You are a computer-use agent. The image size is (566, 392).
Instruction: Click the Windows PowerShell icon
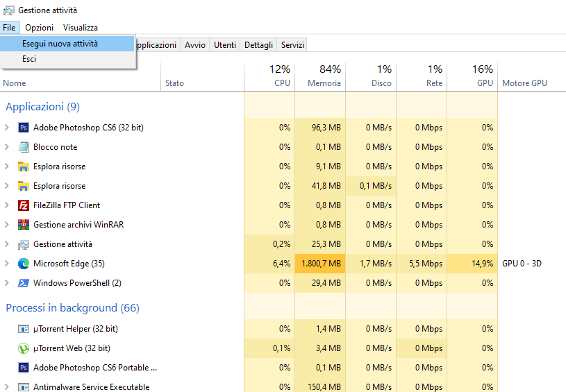[x=24, y=283]
